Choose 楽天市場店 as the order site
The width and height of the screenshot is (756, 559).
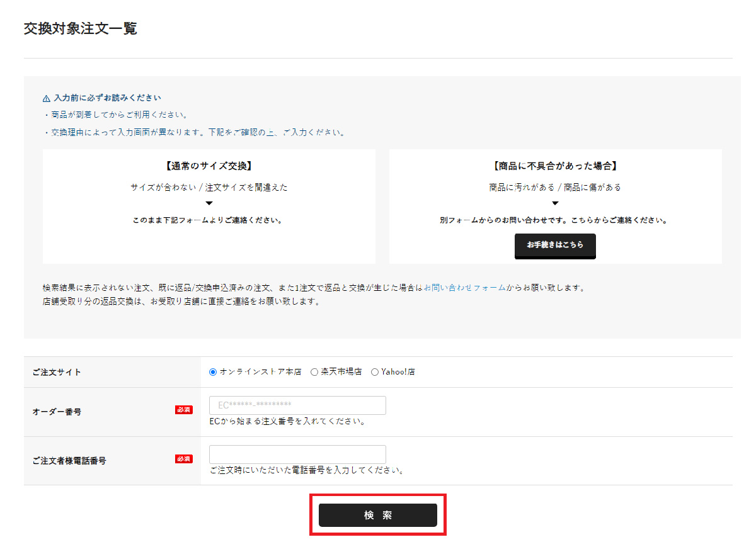pyautogui.click(x=314, y=372)
